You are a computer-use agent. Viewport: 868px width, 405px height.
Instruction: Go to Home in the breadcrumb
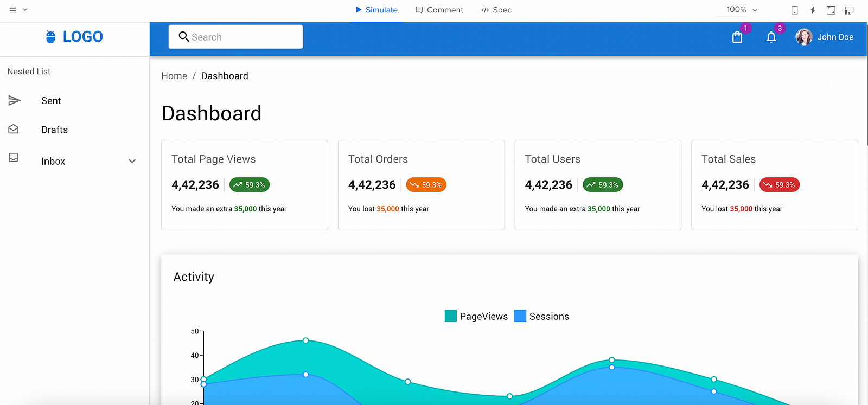[x=174, y=76]
